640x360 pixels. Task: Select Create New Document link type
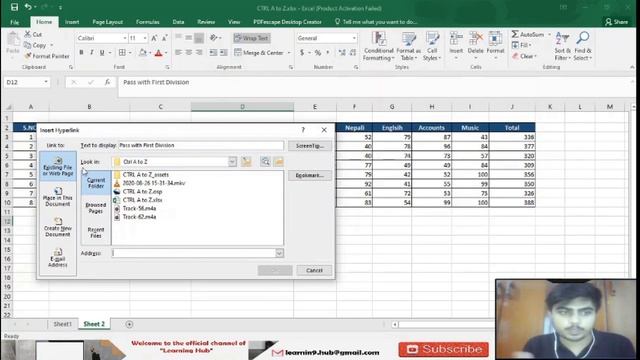[x=58, y=227]
